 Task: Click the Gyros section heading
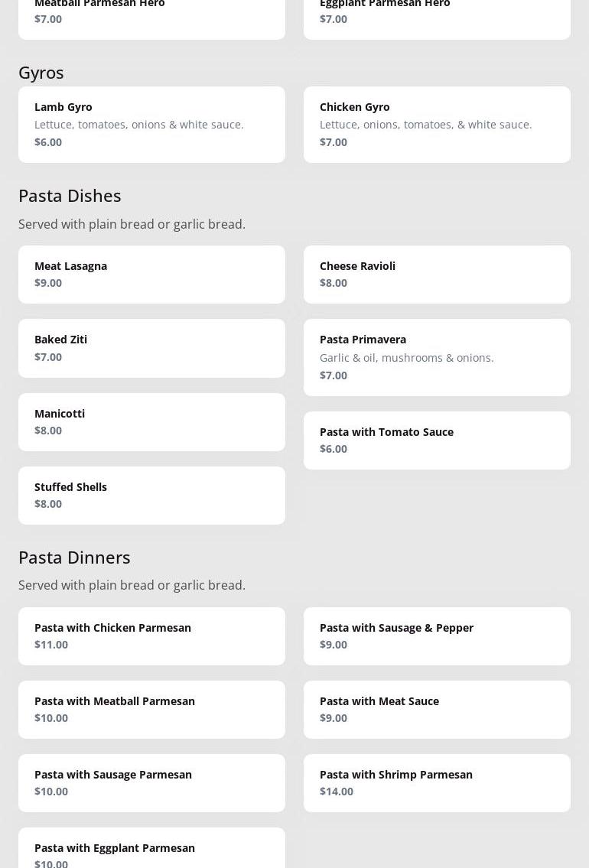pyautogui.click(x=41, y=73)
